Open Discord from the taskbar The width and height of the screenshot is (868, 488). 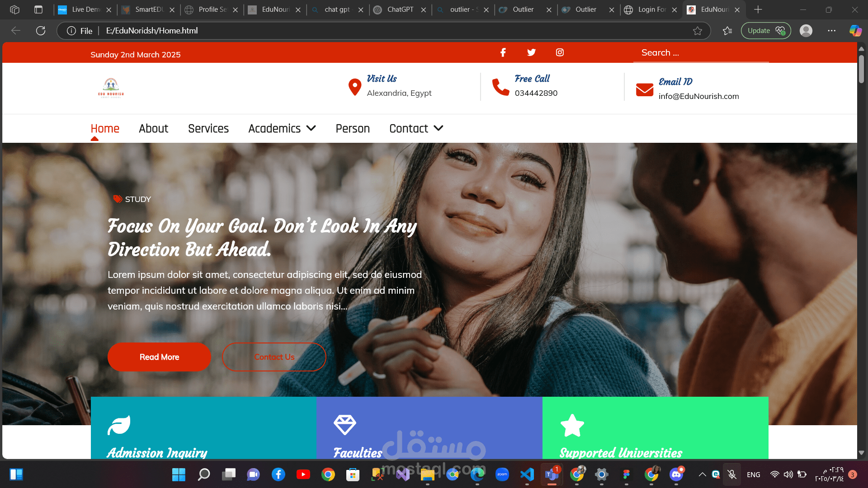[x=676, y=474]
